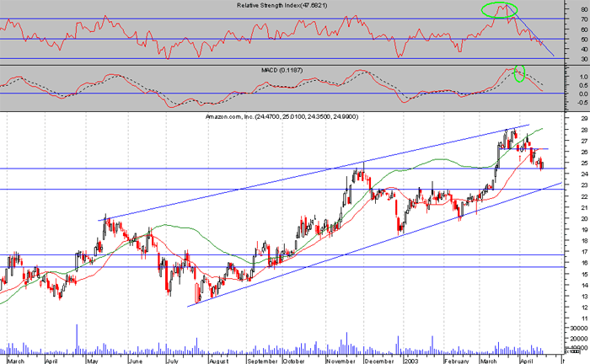Click the 60 label on RSI axis
Screen dimensions: 590x364
tap(584, 29)
